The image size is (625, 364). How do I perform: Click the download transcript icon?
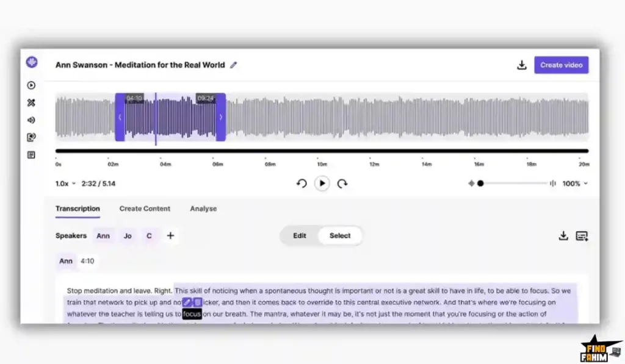pyautogui.click(x=563, y=235)
